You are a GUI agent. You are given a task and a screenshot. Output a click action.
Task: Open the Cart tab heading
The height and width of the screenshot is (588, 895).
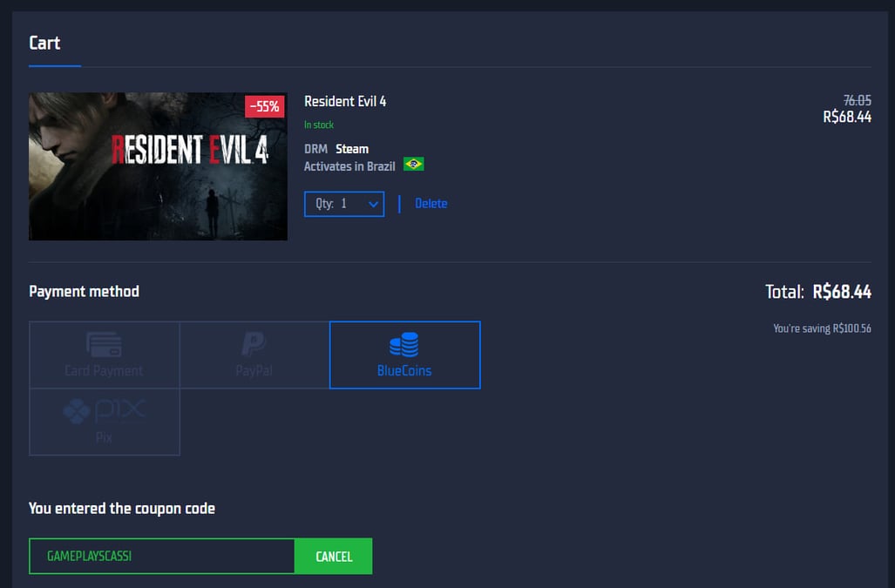click(x=44, y=44)
